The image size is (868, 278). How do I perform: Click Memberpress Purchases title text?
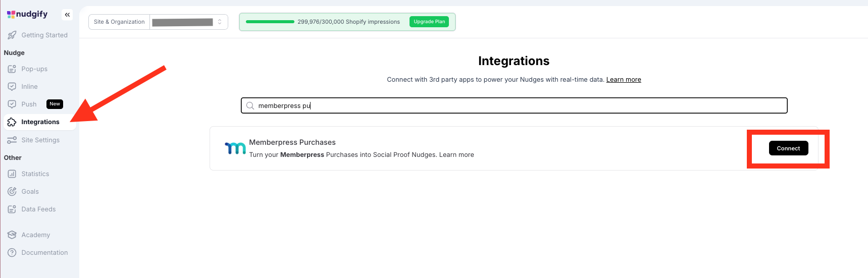(292, 143)
